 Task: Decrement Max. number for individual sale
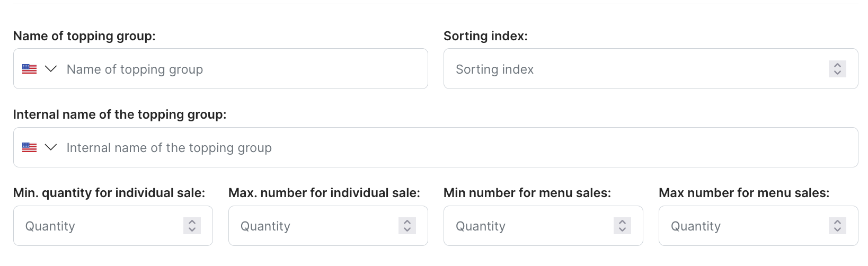(407, 229)
